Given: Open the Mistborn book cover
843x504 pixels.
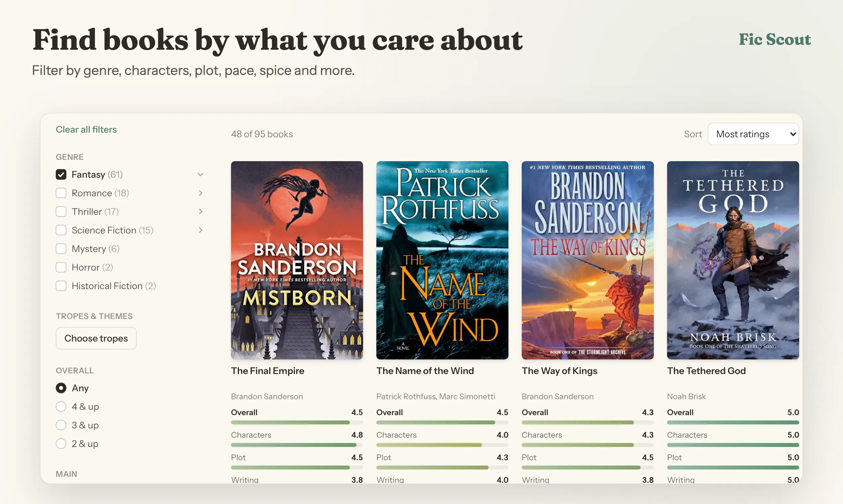Looking at the screenshot, I should click(297, 260).
